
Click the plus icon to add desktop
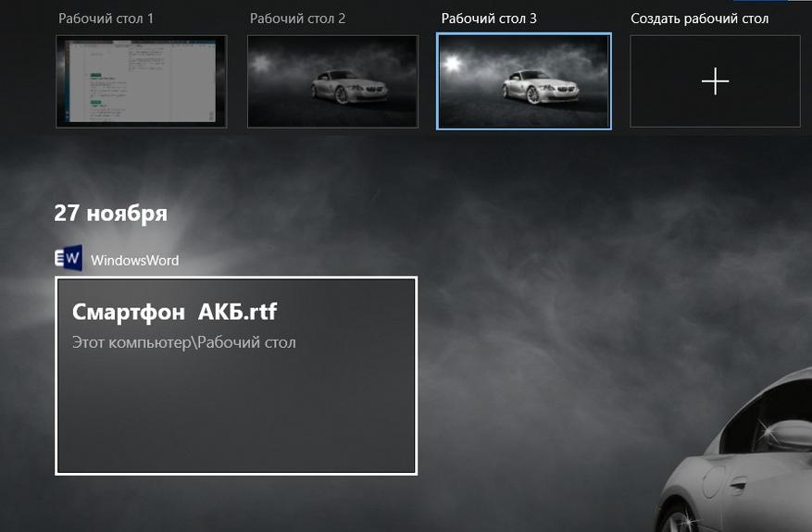coord(715,81)
